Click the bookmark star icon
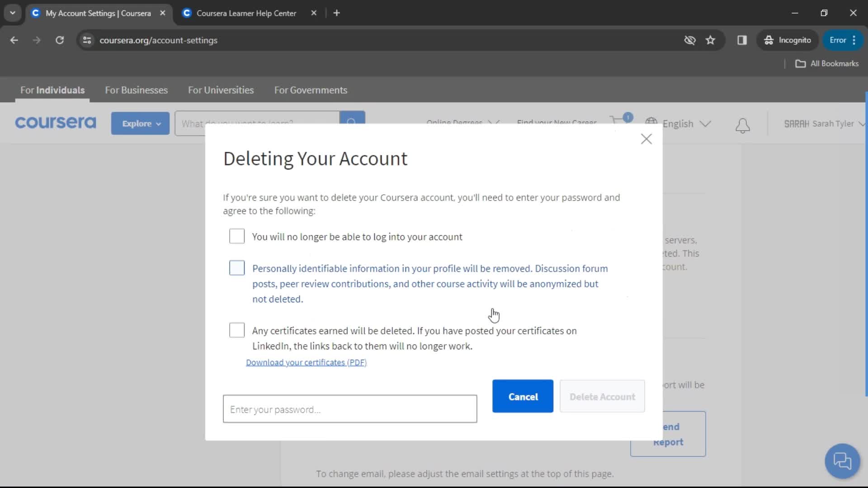This screenshot has height=488, width=868. 710,40
